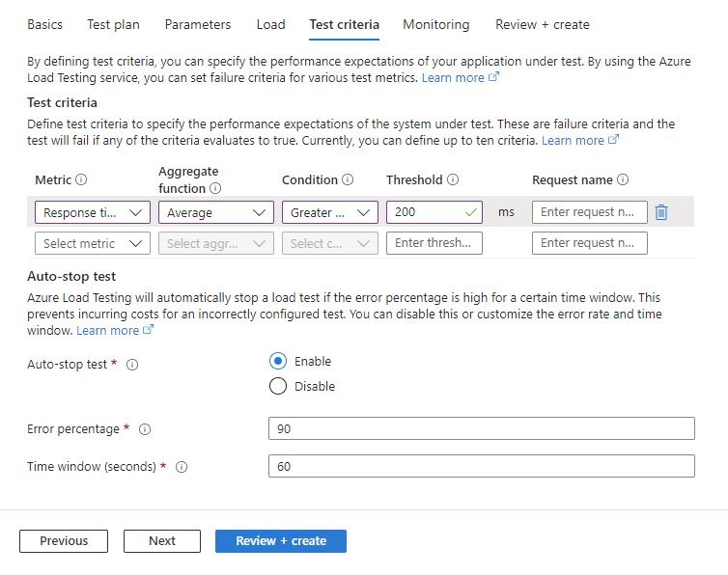Screen dimensions: 728x575
Task: Click info icon beside Aggregate function
Action: pyautogui.click(x=215, y=188)
